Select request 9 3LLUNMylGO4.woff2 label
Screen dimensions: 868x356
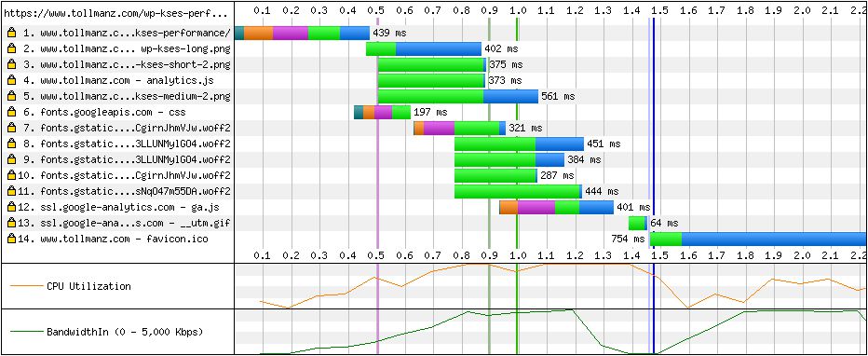pos(127,159)
